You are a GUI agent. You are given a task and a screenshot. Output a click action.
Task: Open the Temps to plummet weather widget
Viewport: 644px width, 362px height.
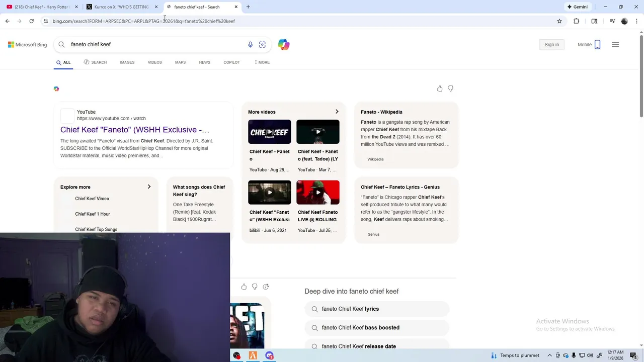pyautogui.click(x=515, y=355)
